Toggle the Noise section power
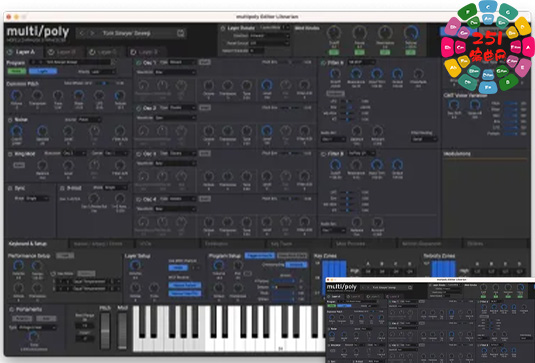Image resolution: width=535 pixels, height=363 pixels. point(10,120)
